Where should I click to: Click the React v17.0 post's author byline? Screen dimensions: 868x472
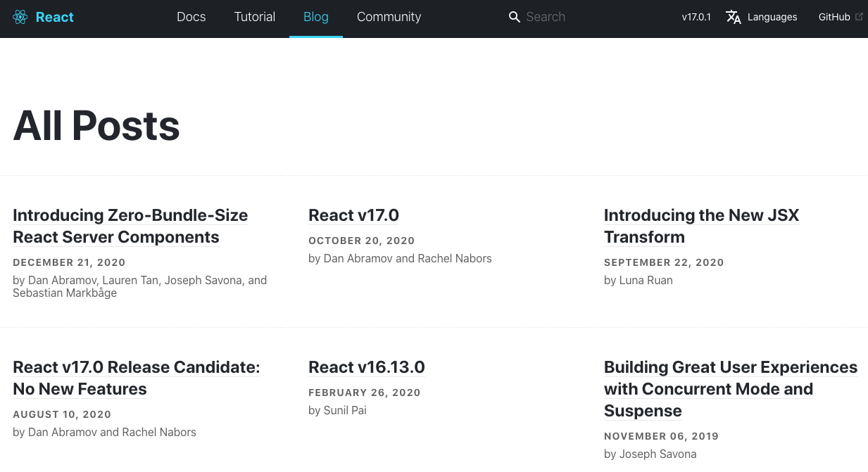(x=400, y=258)
